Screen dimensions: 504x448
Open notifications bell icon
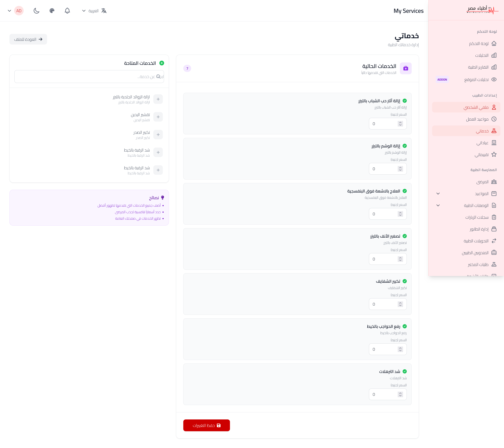point(67,11)
